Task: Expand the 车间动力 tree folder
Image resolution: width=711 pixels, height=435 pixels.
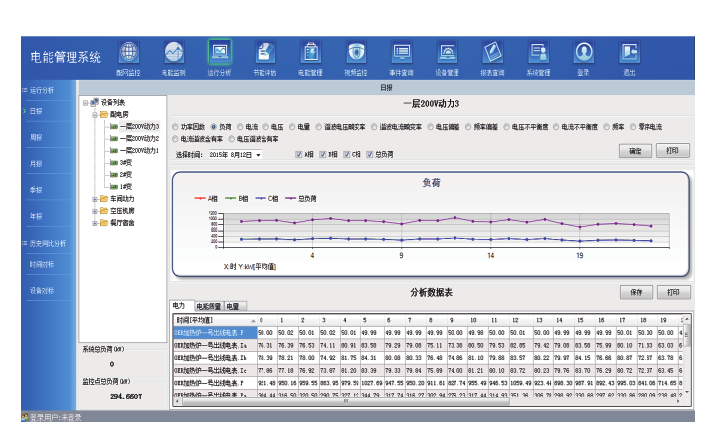Action: (95, 198)
